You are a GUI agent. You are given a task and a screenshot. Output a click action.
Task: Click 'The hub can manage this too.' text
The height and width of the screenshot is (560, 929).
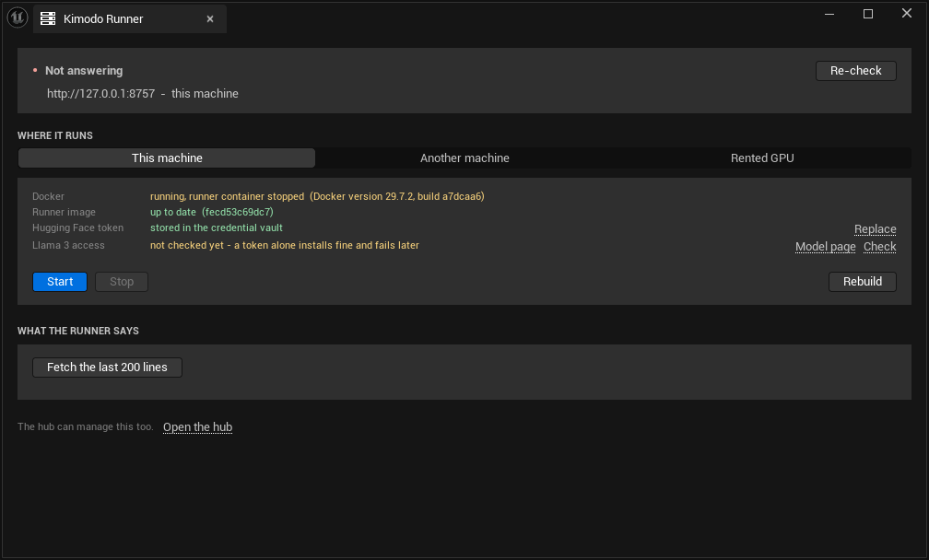pos(86,426)
